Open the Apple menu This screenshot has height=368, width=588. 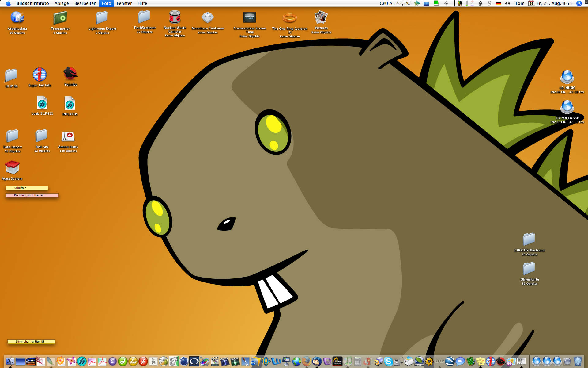8,3
